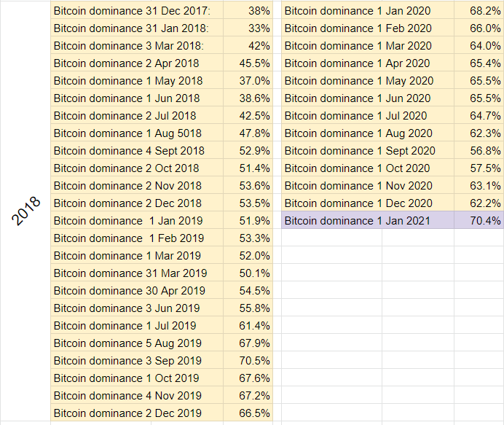Click the 47.8% cell for Aug 5018
This screenshot has height=425, width=504.
(248, 133)
